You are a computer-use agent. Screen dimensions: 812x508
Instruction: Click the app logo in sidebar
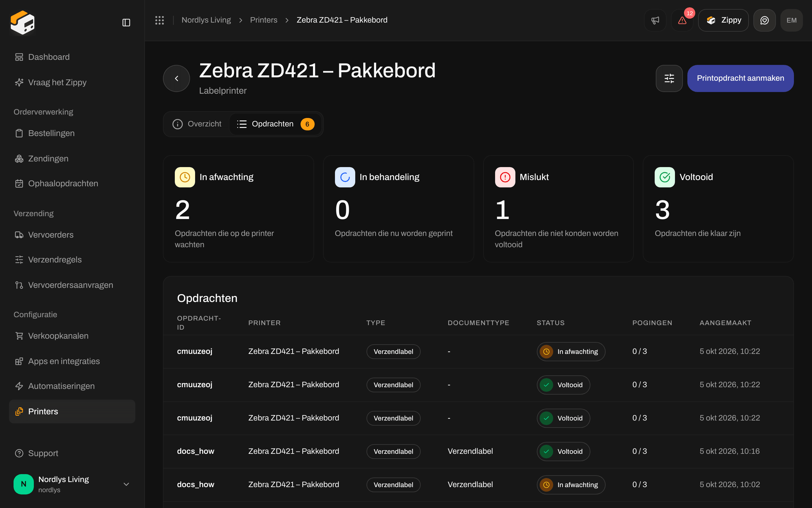pyautogui.click(x=23, y=23)
